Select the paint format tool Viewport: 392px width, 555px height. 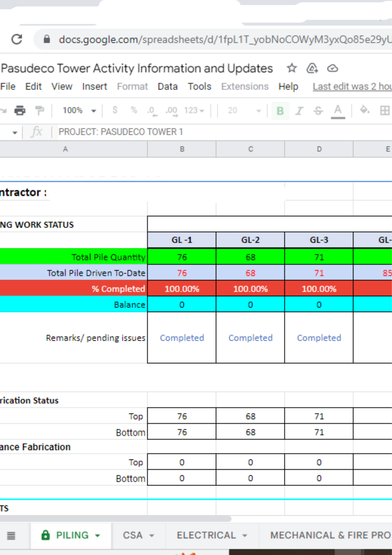(40, 110)
